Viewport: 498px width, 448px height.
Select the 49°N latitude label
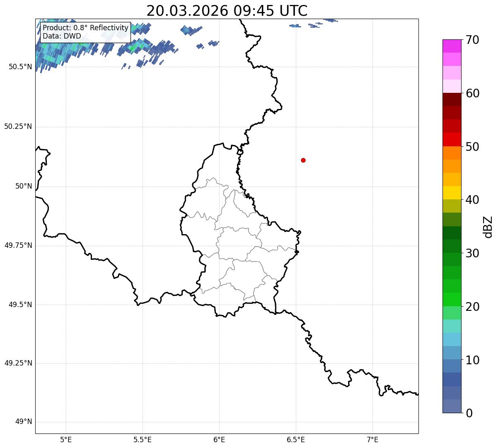pyautogui.click(x=24, y=422)
